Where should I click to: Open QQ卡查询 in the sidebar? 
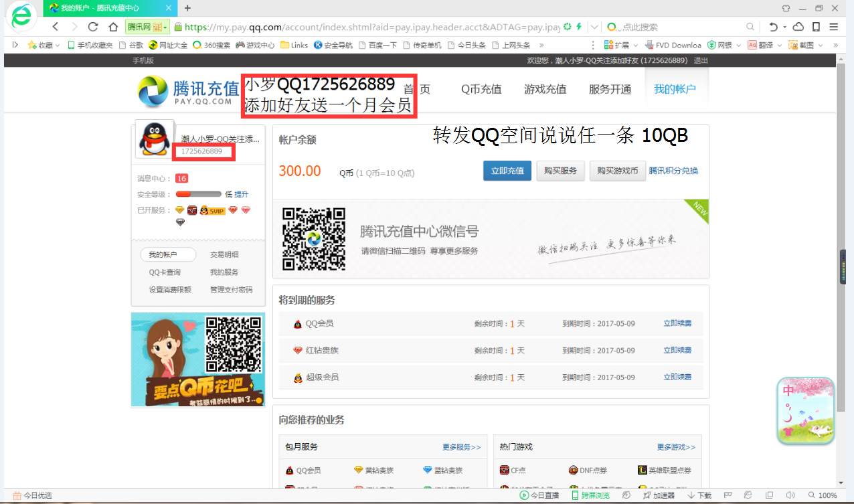pyautogui.click(x=165, y=272)
